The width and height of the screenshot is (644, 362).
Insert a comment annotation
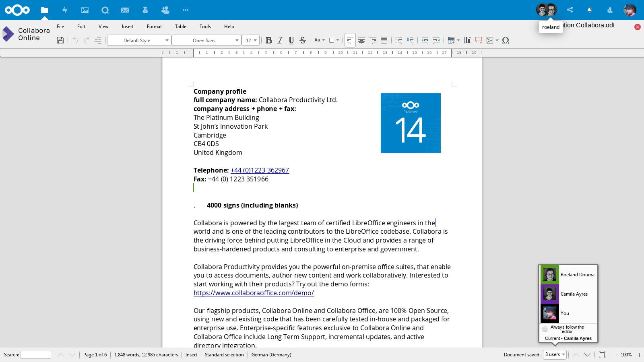pos(479,40)
